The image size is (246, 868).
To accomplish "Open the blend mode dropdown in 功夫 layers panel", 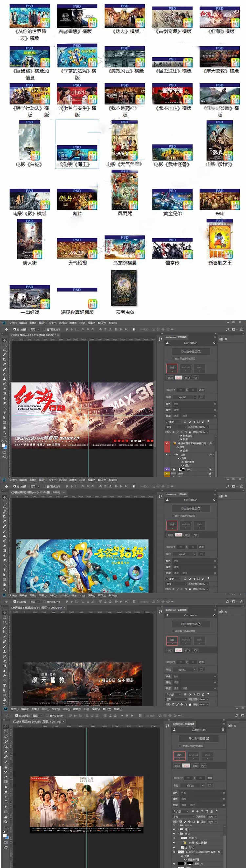I will point(184,817).
